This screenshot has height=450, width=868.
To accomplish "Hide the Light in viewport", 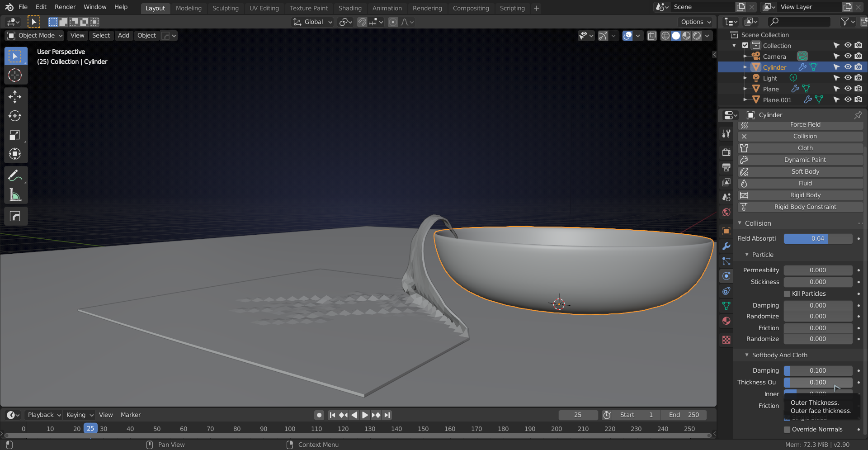I will [848, 78].
